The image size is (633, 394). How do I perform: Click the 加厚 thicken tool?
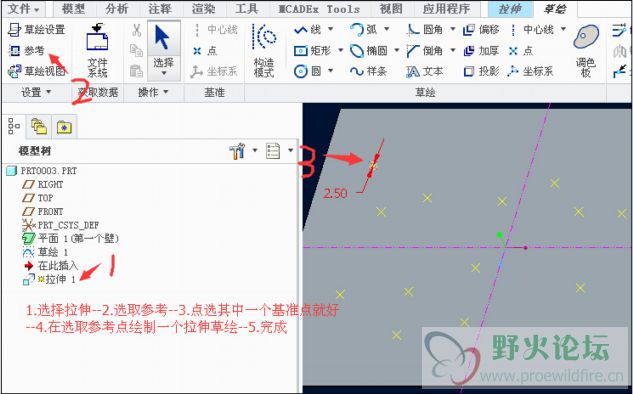pyautogui.click(x=481, y=50)
